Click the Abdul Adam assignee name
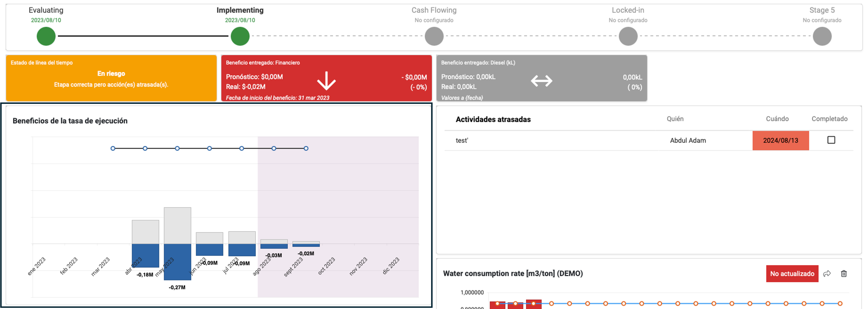Viewport: 868px width, 309px height. click(x=688, y=141)
